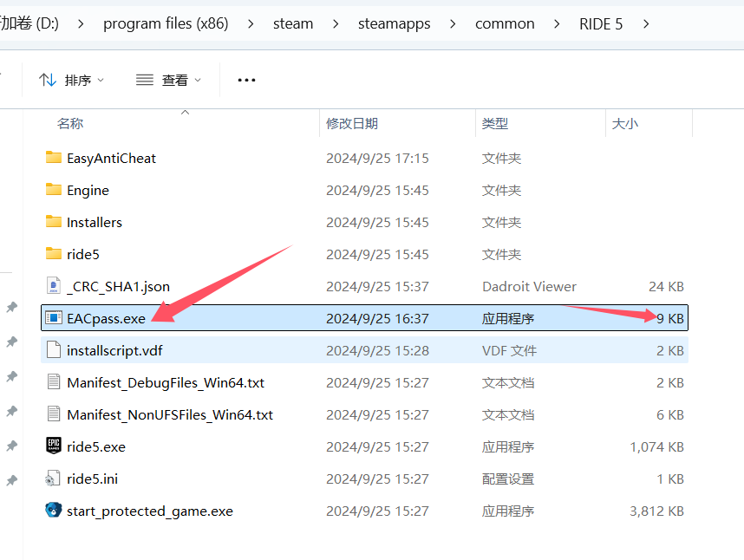Select the Installers folder name
The height and width of the screenshot is (560, 744).
[95, 222]
